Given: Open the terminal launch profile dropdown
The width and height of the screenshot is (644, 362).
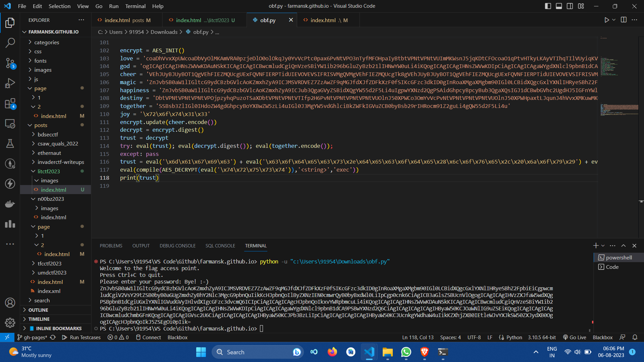Looking at the screenshot, I should point(603,246).
